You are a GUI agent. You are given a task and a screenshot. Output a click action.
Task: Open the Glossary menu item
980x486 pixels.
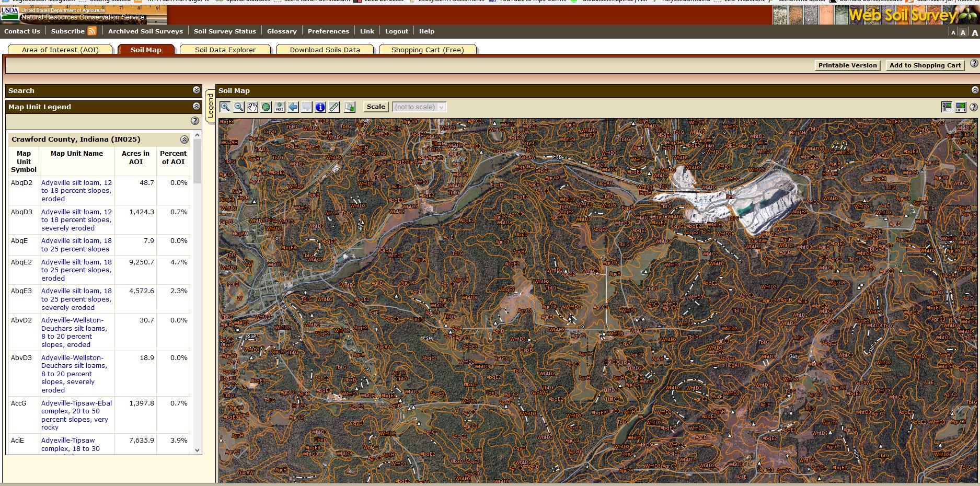[282, 31]
